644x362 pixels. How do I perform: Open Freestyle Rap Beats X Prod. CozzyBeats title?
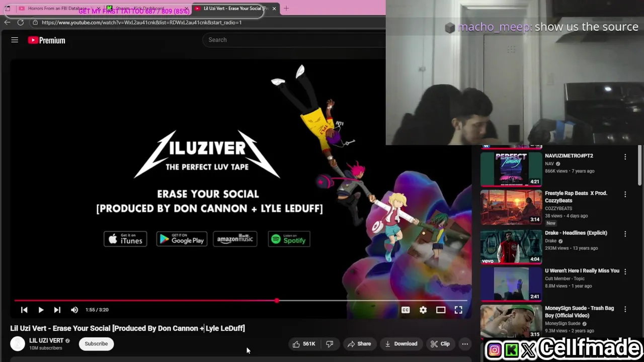tap(576, 197)
